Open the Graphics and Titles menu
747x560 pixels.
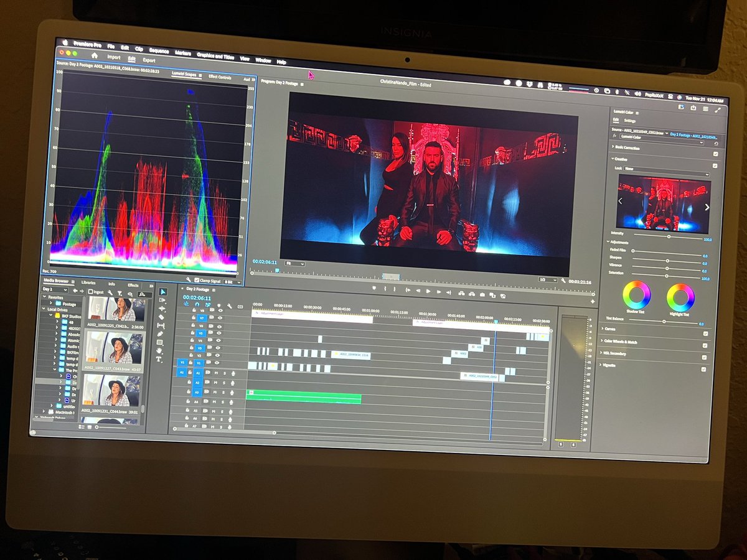coord(215,56)
